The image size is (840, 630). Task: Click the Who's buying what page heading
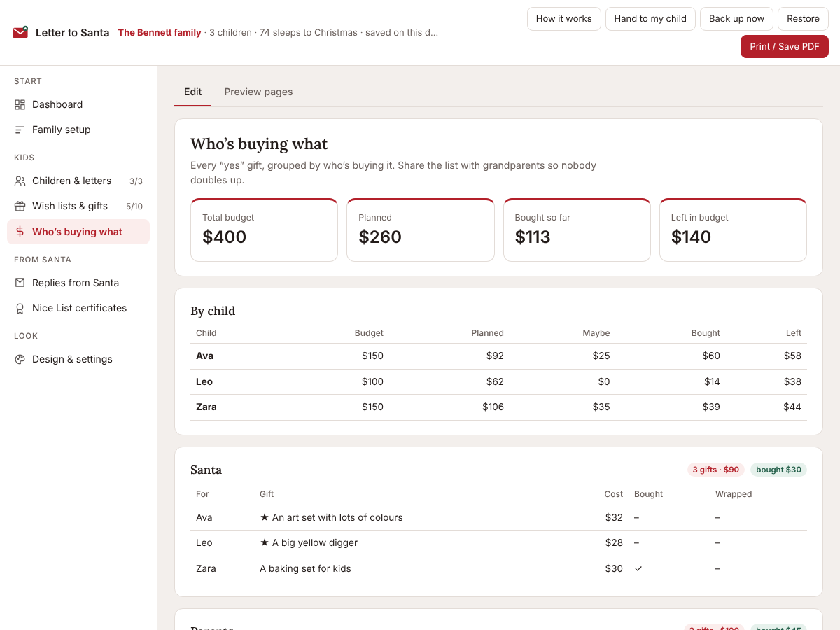point(259,143)
